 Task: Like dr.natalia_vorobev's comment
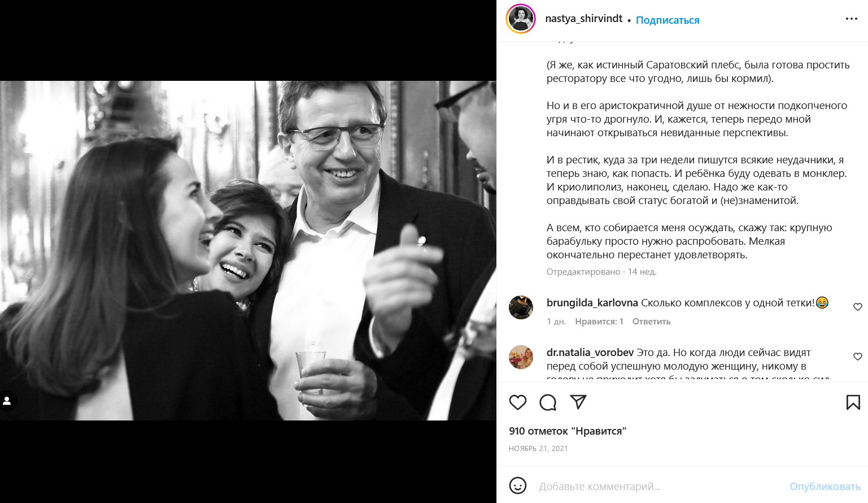tap(857, 357)
